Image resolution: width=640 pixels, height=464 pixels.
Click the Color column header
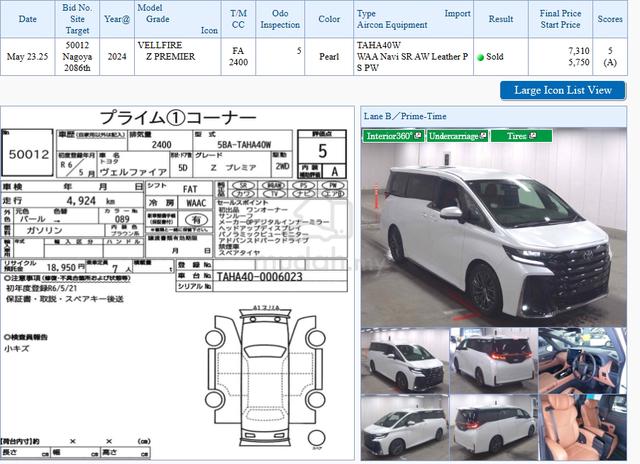point(329,19)
